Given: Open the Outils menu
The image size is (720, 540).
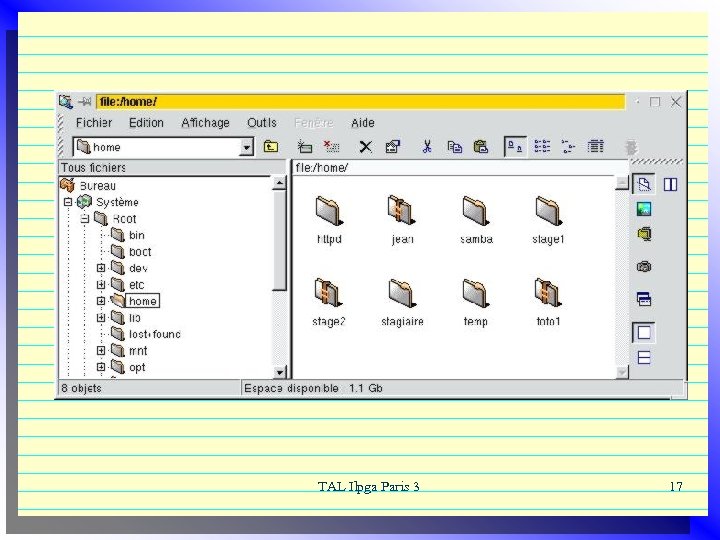Looking at the screenshot, I should [x=262, y=123].
